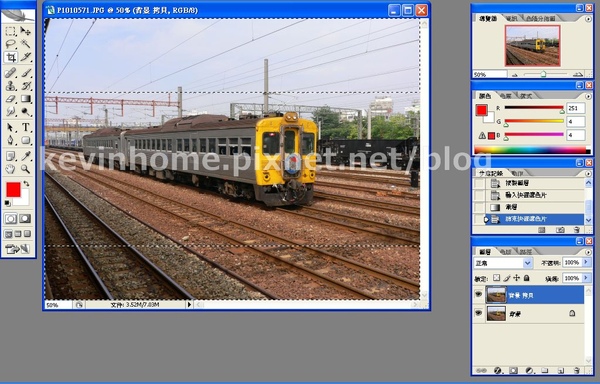600x384 pixels.
Task: Add layer style icon in Layers panel
Action: [497, 371]
